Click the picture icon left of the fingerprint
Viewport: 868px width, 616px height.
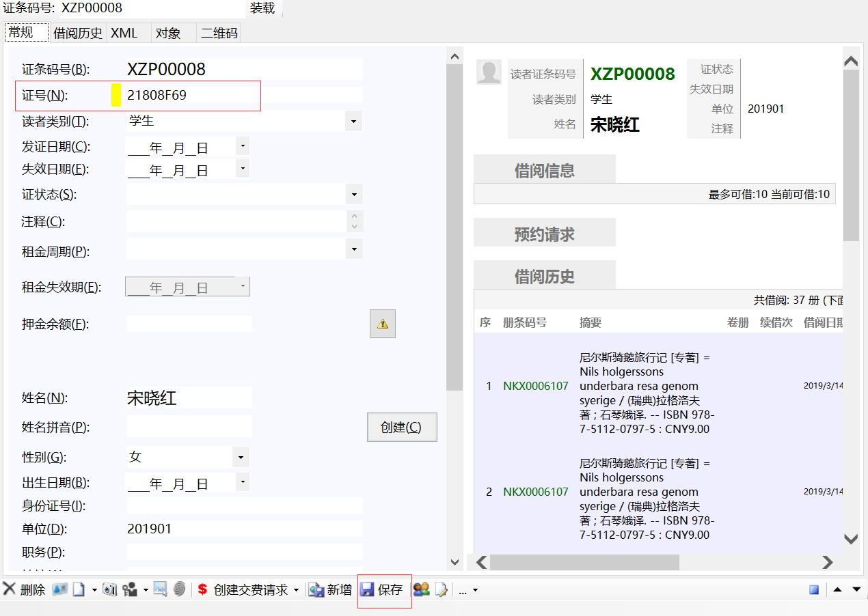(161, 589)
